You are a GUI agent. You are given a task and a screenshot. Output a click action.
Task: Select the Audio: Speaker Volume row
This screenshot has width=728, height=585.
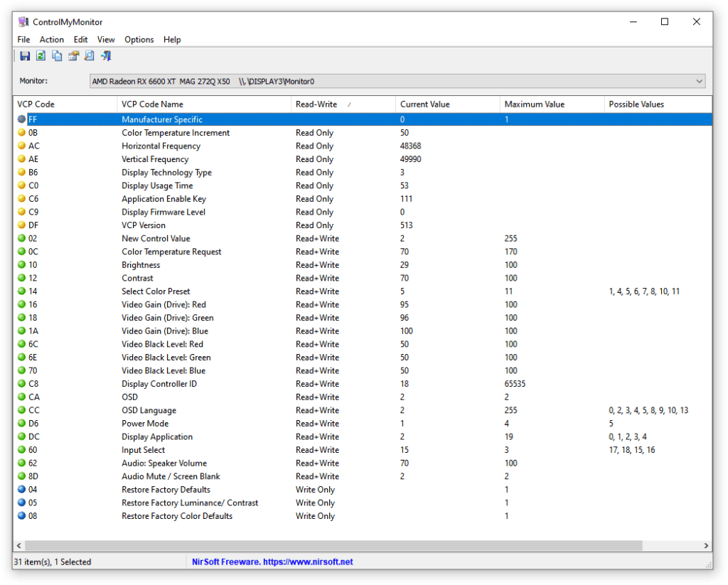(363, 463)
